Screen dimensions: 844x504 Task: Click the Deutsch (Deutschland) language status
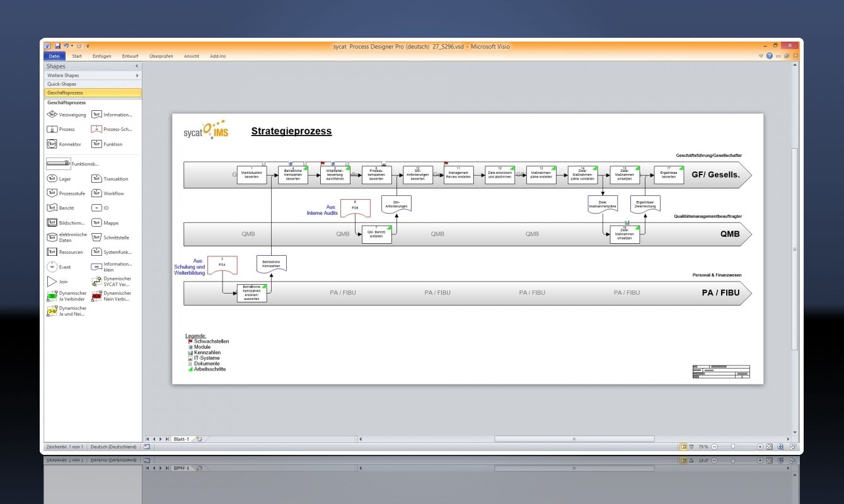pyautogui.click(x=113, y=447)
